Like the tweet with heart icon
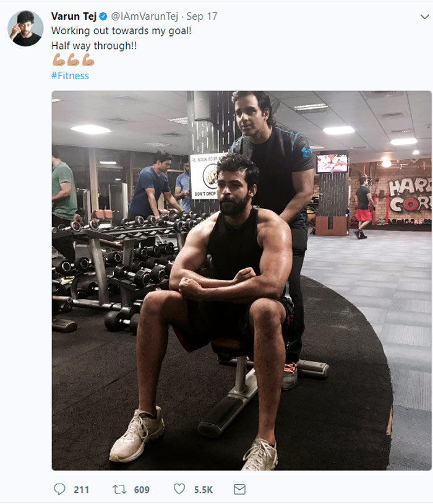Image resolution: width=433 pixels, height=504 pixels. 179,489
